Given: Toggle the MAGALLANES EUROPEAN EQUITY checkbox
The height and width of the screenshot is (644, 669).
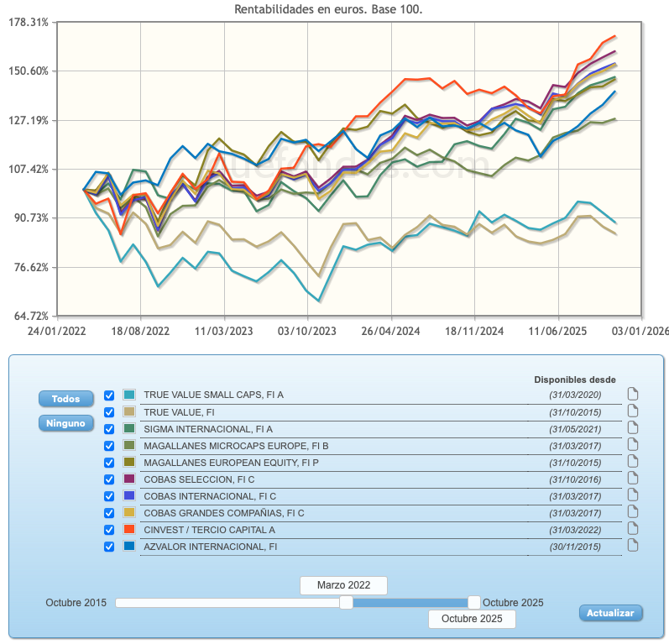Looking at the screenshot, I should 108,463.
